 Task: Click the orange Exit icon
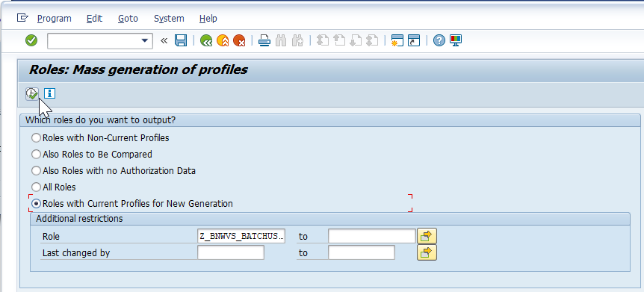tap(223, 40)
